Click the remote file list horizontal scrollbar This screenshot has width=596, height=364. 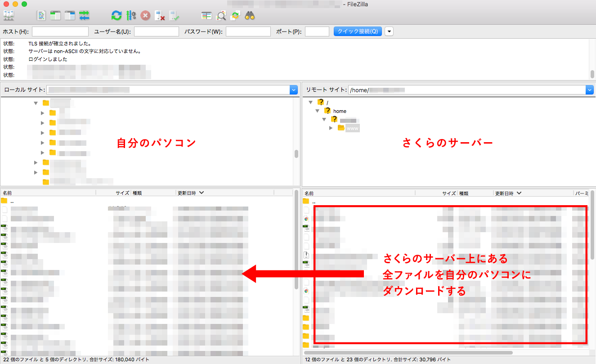pos(408,353)
